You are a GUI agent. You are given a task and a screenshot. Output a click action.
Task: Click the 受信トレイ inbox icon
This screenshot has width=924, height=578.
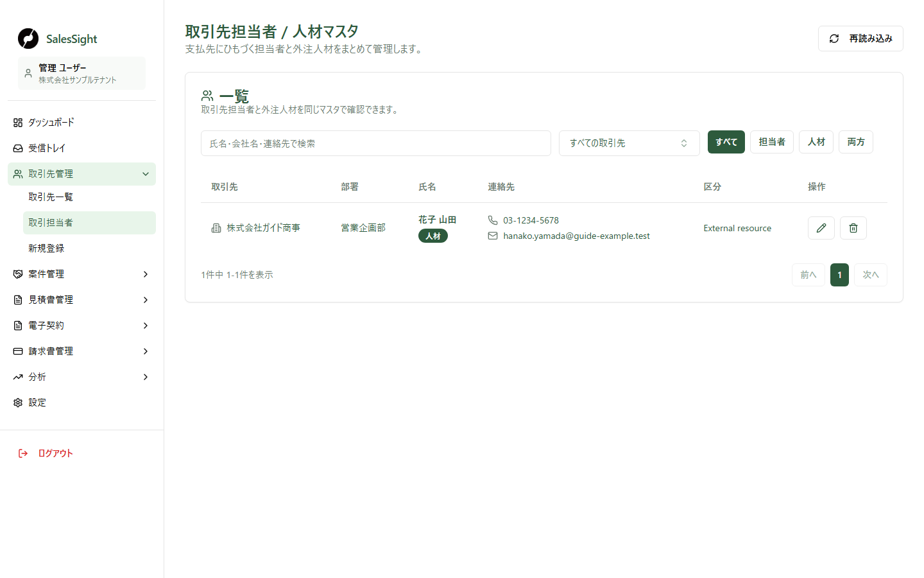click(18, 148)
